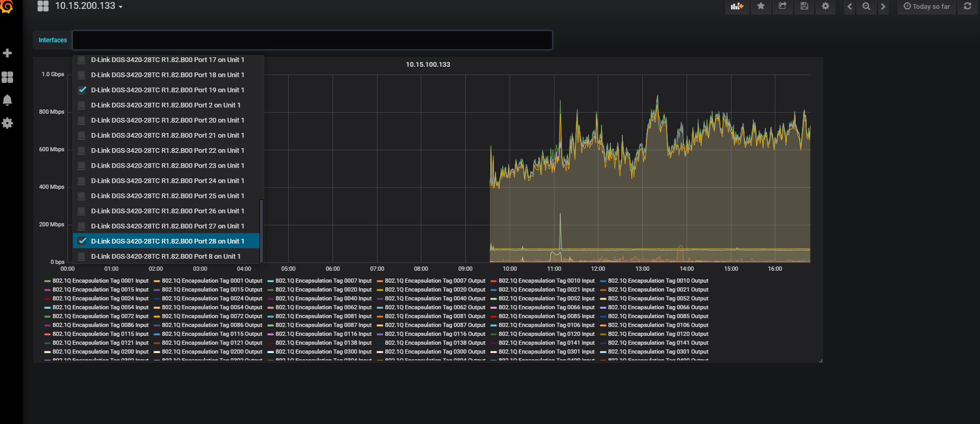
Task: Star this dashboard as favorite
Action: pyautogui.click(x=761, y=6)
